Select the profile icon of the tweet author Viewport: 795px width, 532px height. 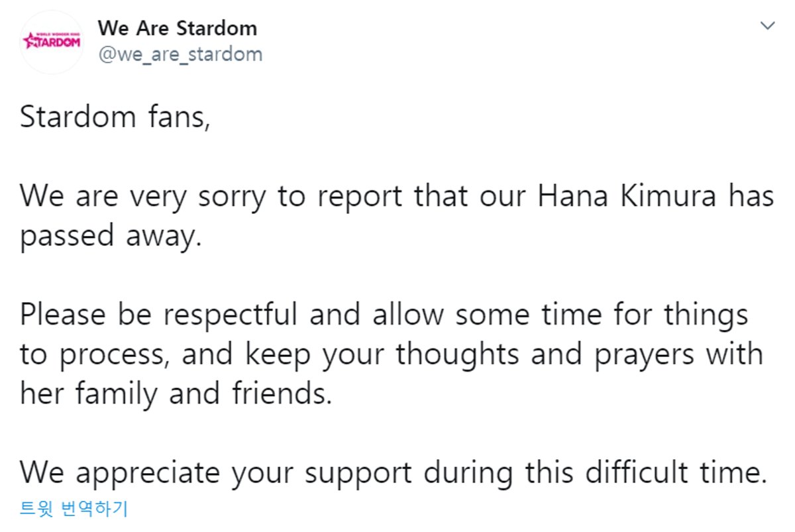(x=52, y=41)
